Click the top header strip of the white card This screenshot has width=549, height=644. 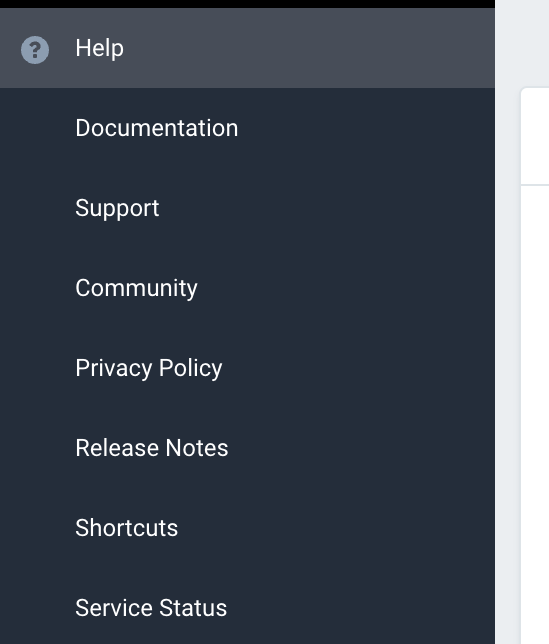535,136
